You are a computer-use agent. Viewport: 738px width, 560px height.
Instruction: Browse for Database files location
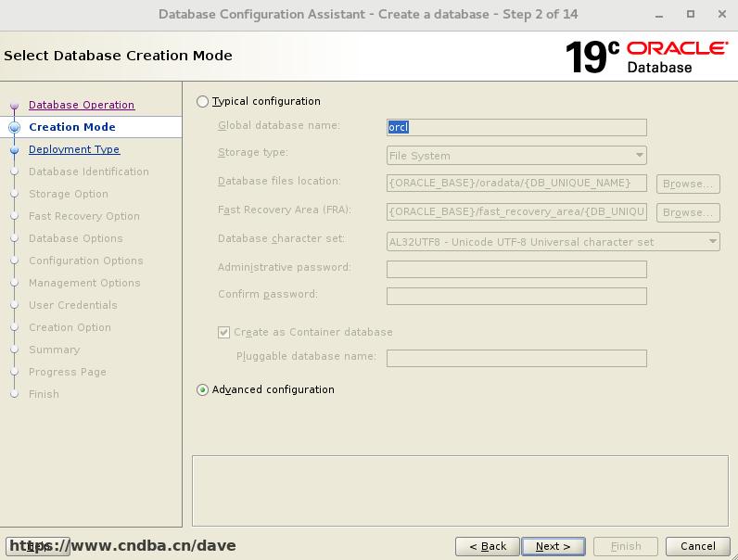(688, 184)
